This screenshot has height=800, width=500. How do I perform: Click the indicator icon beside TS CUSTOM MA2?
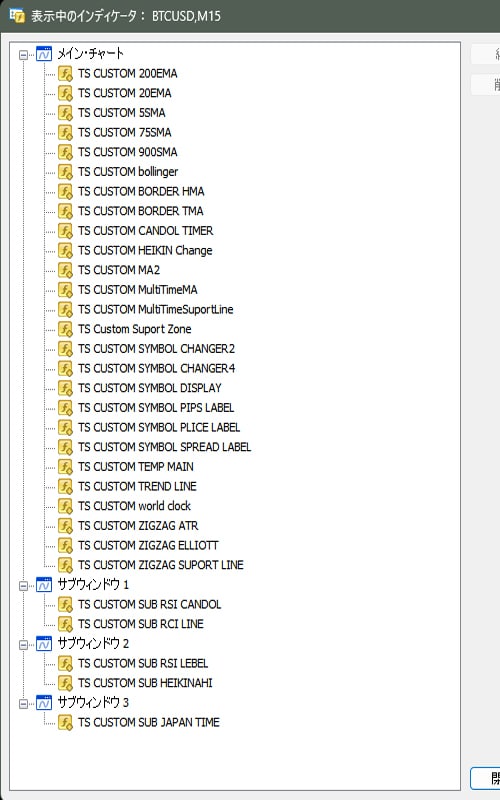coord(65,270)
